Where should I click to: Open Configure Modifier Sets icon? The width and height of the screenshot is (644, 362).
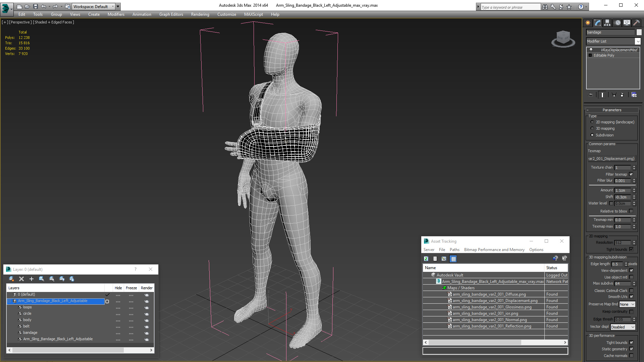634,95
